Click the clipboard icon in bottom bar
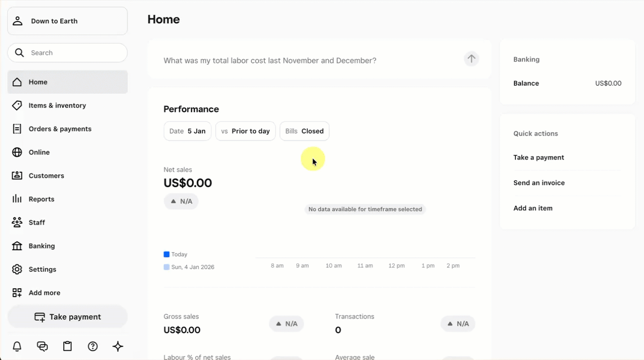Screen dimensions: 644x360 (68, 346)
